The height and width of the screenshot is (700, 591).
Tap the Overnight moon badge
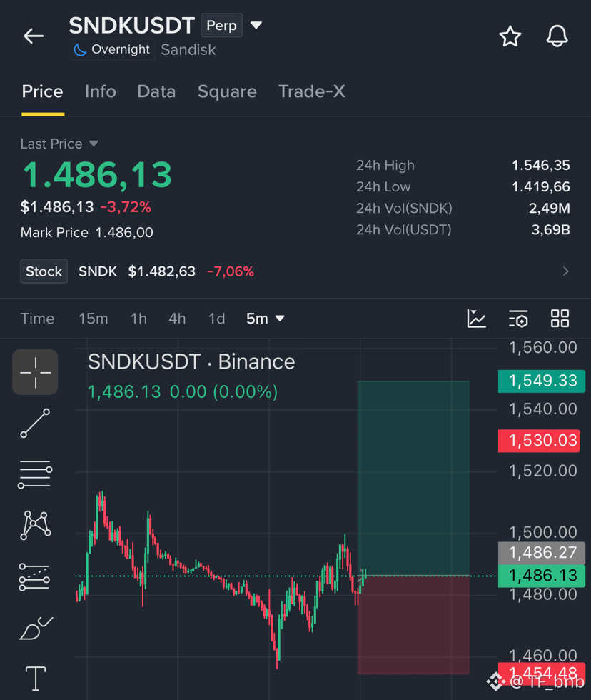click(x=112, y=49)
